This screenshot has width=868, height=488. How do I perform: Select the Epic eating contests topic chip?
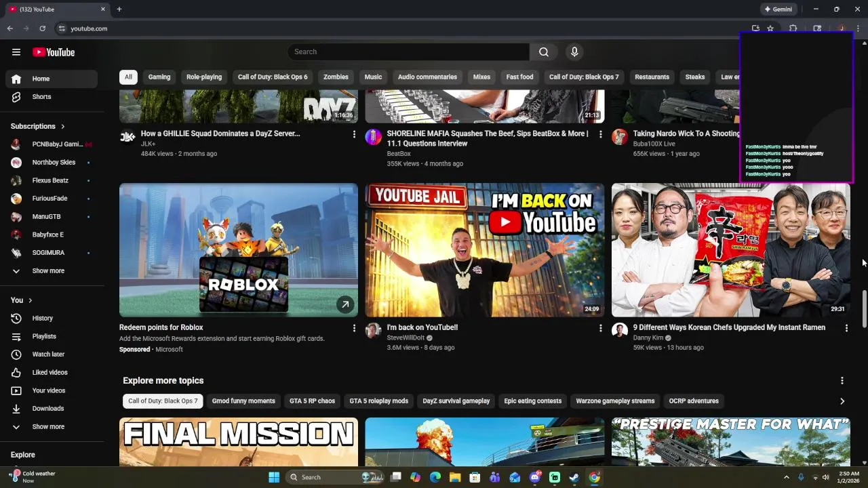coord(533,401)
